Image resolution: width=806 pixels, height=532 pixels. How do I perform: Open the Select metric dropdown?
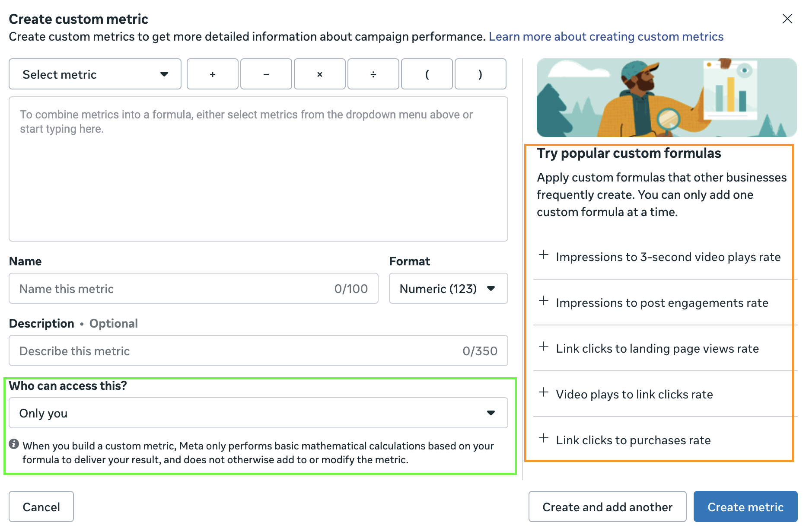click(x=95, y=74)
